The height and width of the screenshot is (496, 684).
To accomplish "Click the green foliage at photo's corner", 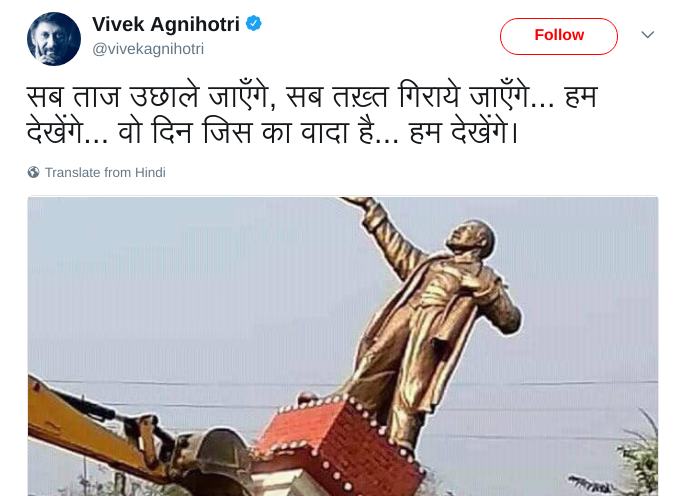I will [x=635, y=462].
